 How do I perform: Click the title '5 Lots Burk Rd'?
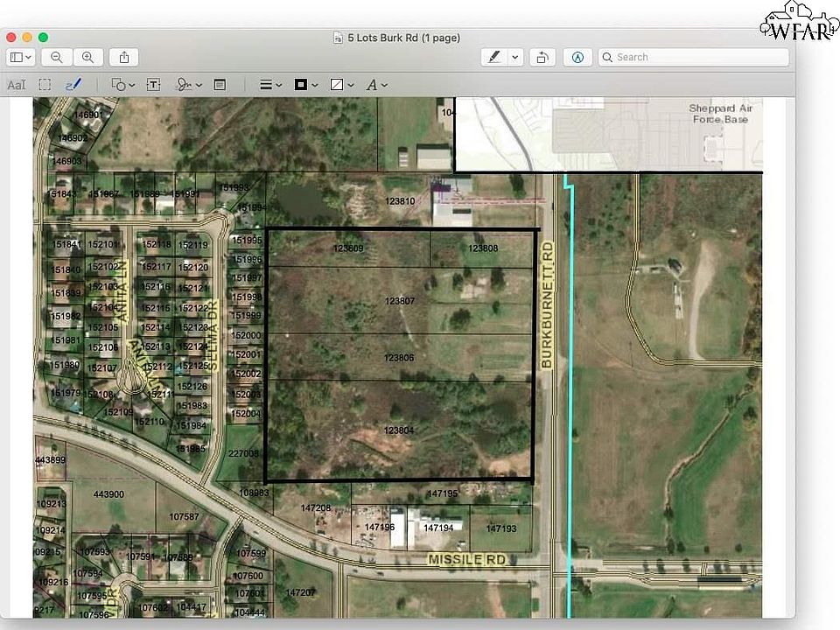point(382,38)
